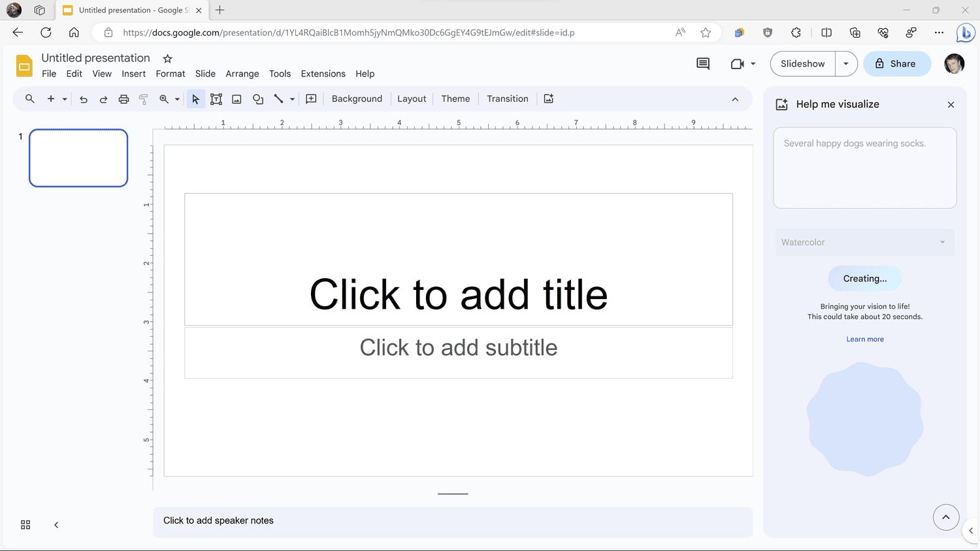Open the Arrange menu
The height and width of the screenshot is (551, 980).
coord(242,74)
